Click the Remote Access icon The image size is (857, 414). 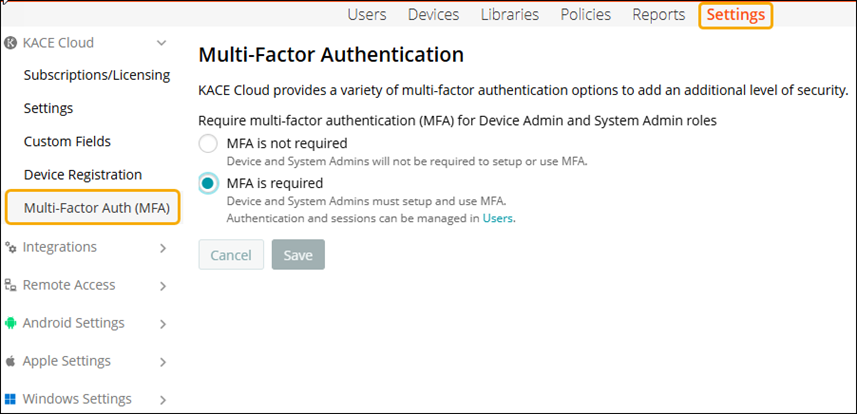(x=11, y=285)
